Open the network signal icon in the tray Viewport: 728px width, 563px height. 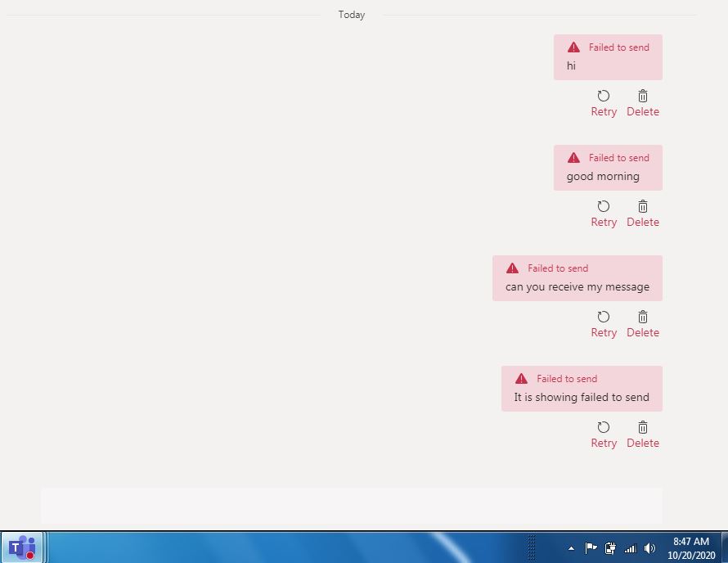[630, 548]
